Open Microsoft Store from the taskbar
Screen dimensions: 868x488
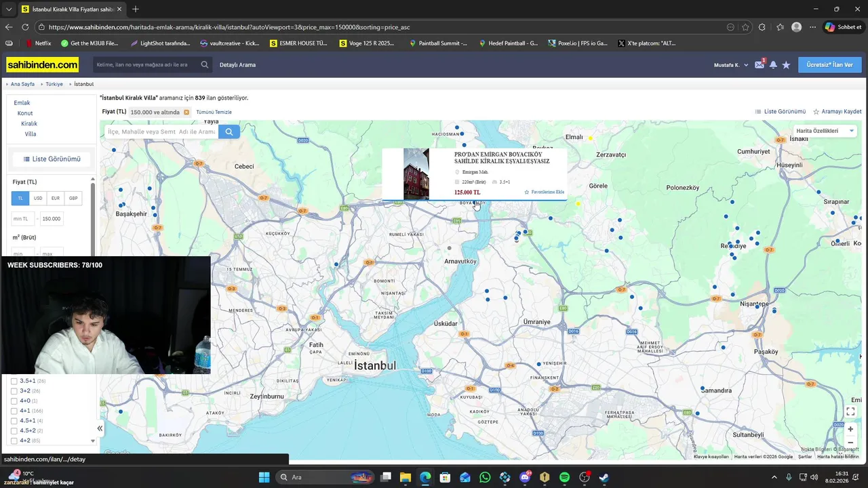coord(445,477)
